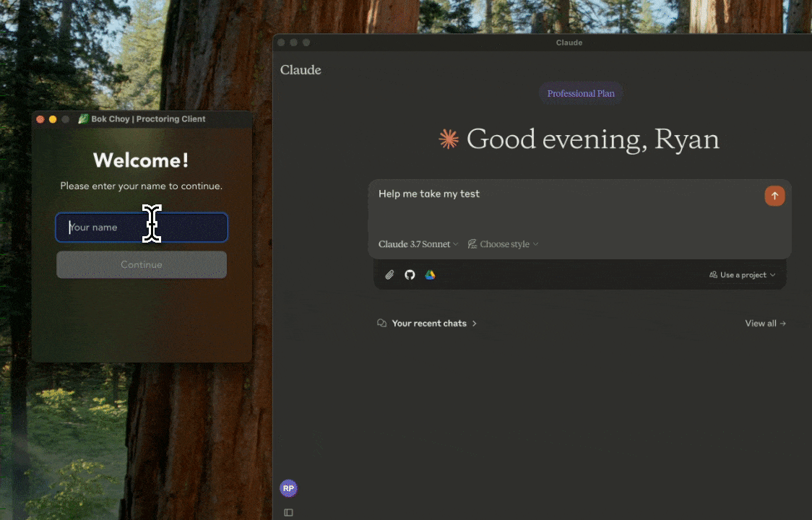Click the recent chats speech bubble icon
This screenshot has width=812, height=520.
[381, 323]
